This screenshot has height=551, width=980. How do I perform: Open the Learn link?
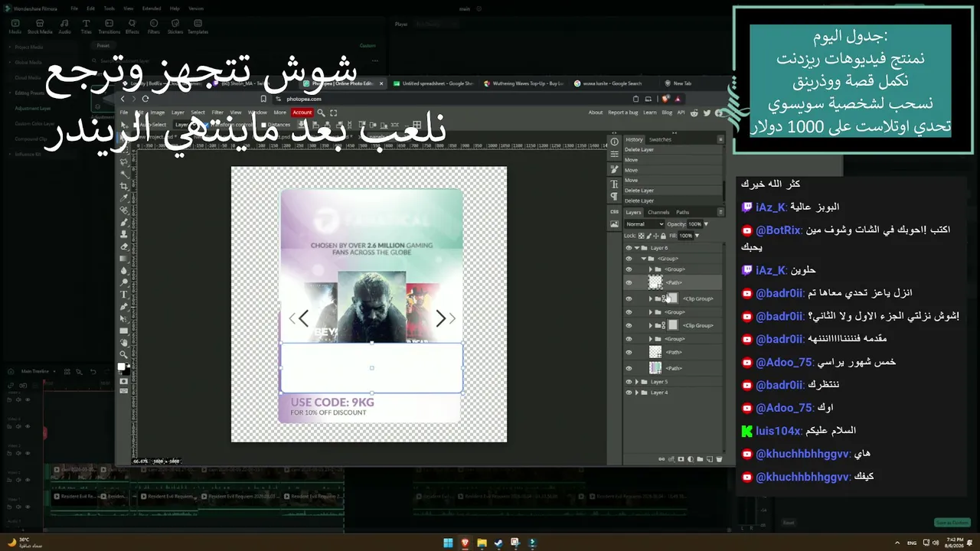pyautogui.click(x=650, y=112)
